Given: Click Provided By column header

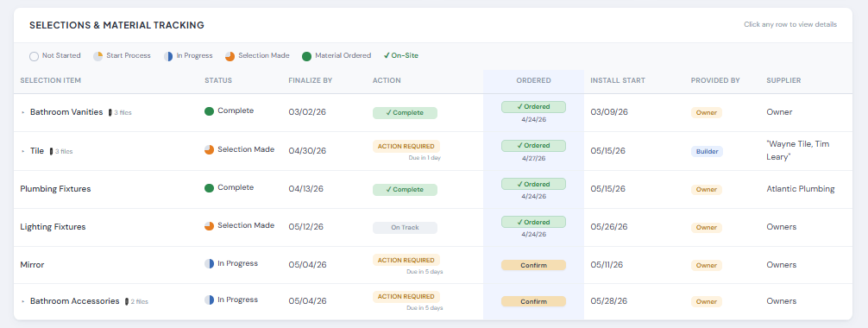Looking at the screenshot, I should click(x=715, y=81).
